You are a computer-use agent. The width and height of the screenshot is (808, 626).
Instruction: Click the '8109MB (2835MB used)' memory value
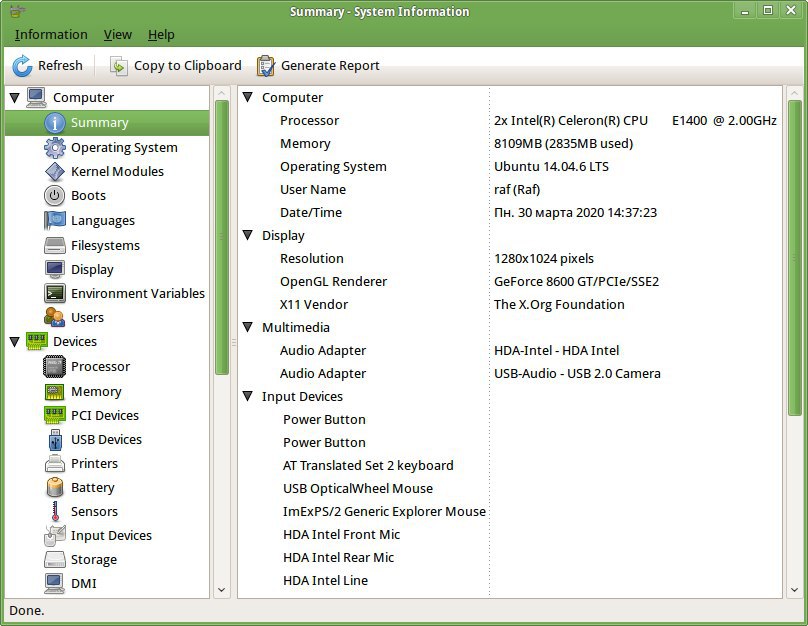pyautogui.click(x=563, y=144)
